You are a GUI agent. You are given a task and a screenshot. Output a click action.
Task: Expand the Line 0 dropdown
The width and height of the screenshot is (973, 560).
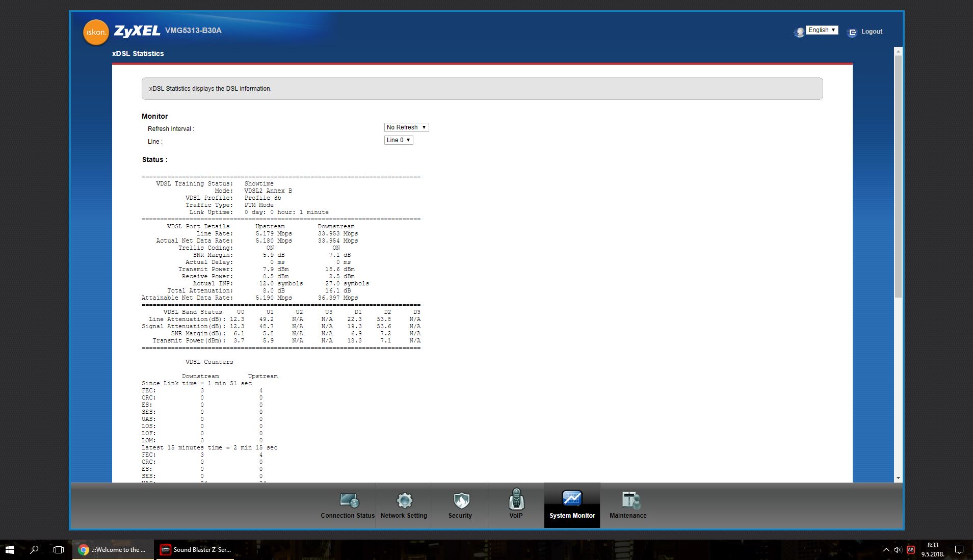(398, 140)
